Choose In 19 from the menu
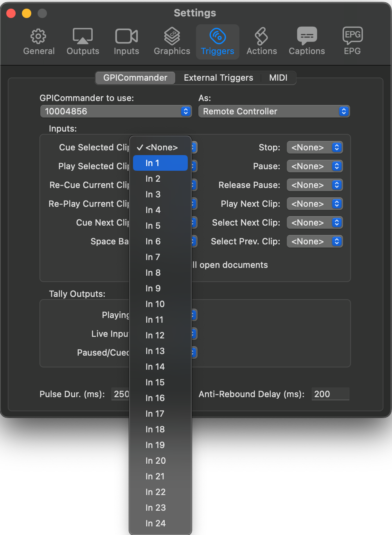392x535 pixels. point(160,445)
